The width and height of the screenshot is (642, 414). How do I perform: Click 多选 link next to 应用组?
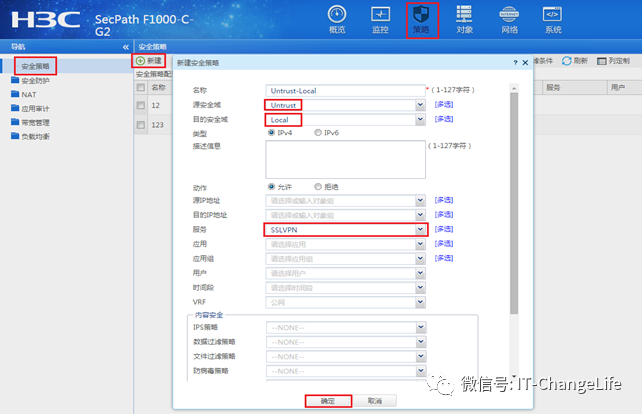(x=444, y=258)
